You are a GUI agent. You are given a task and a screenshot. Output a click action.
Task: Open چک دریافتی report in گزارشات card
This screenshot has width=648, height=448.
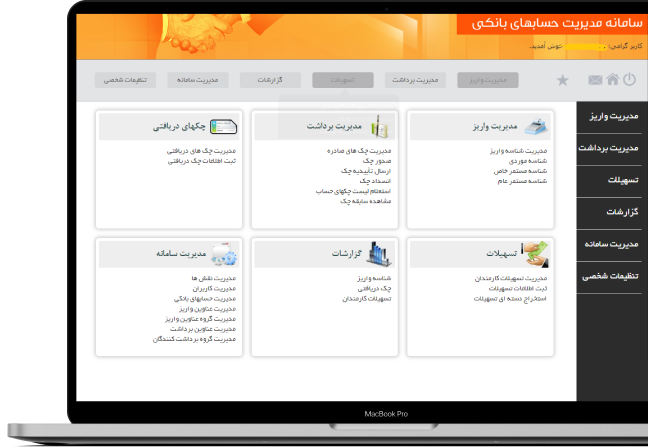374,288
